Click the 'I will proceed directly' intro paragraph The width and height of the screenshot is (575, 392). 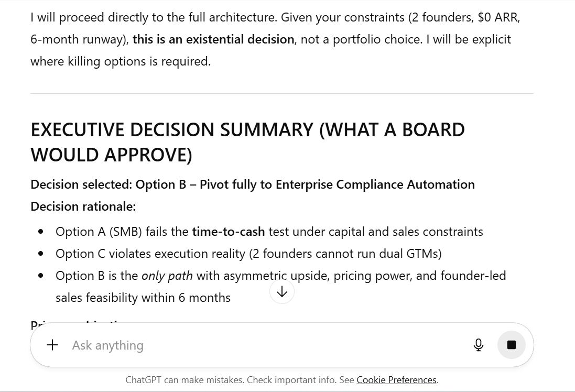275,17
